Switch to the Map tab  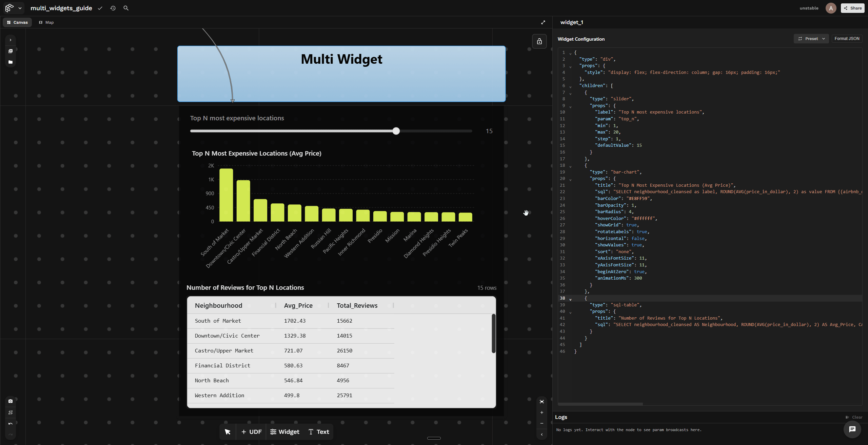[46, 22]
